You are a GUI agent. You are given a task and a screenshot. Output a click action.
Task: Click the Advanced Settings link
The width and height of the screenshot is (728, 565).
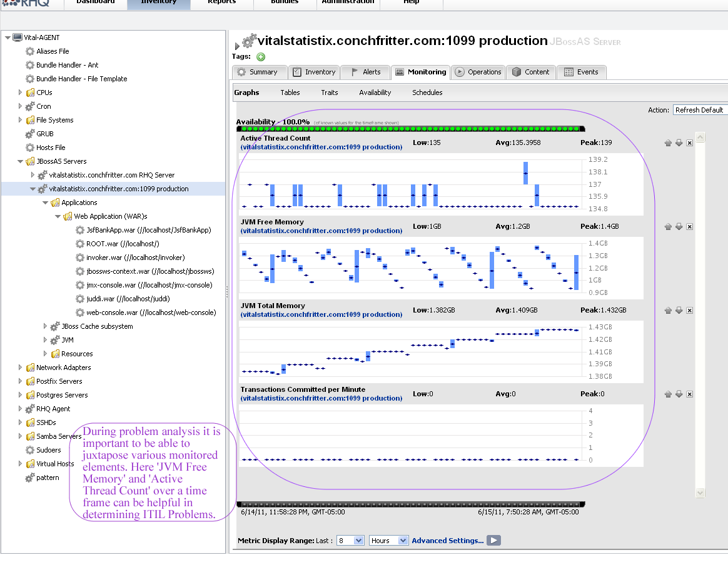coord(448,541)
